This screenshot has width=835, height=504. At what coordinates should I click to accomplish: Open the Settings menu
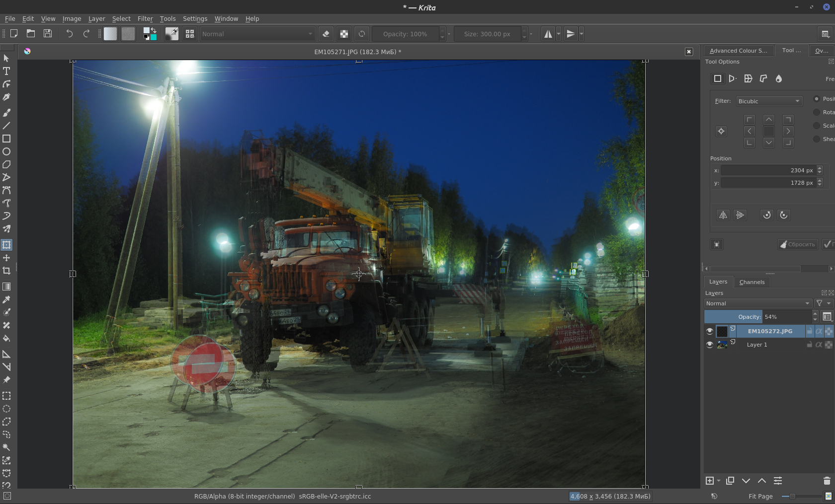[x=195, y=19]
